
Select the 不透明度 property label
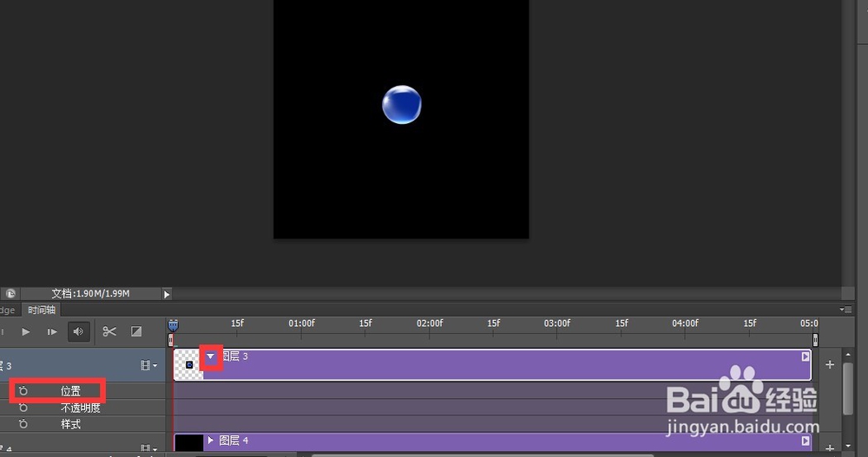80,408
